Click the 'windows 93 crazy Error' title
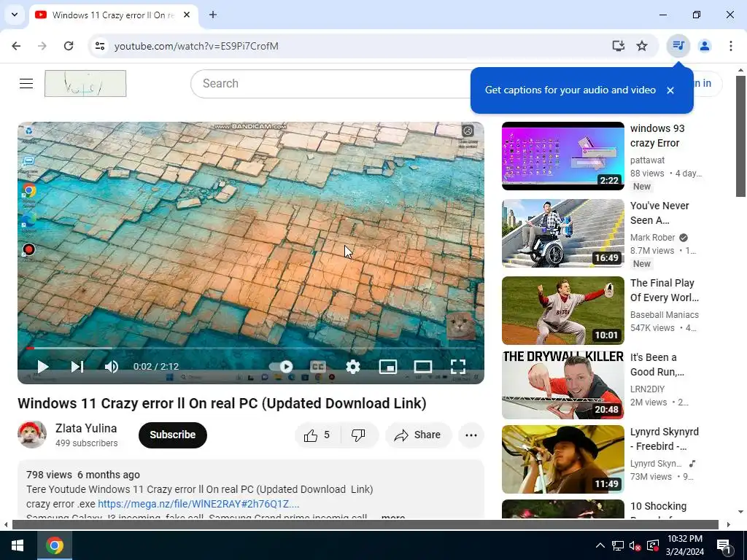 pyautogui.click(x=657, y=136)
